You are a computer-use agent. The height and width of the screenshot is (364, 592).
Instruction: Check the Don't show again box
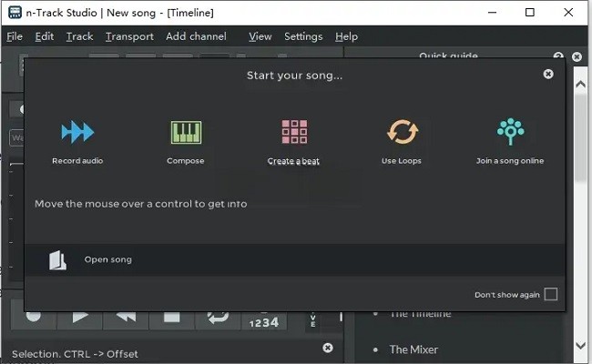coord(550,295)
